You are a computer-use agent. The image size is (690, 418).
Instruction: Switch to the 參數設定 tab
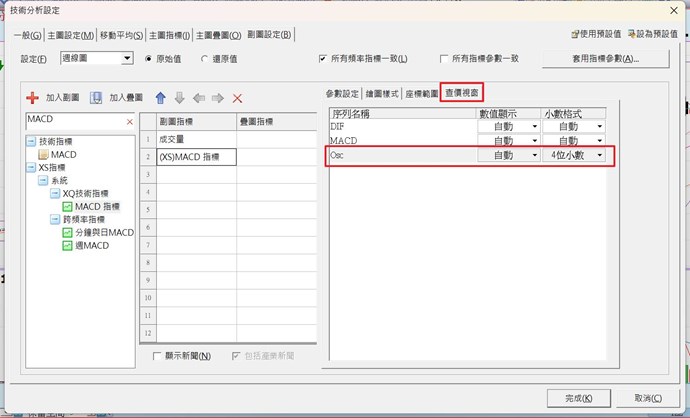[x=343, y=93]
